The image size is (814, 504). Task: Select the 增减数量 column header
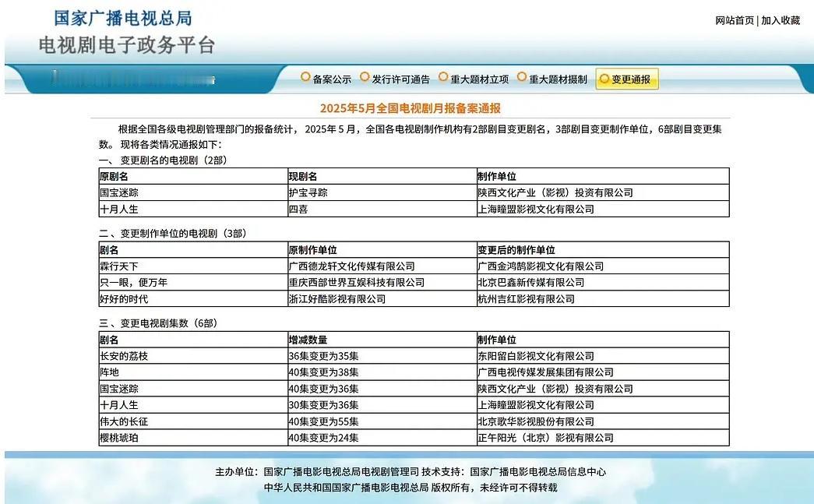(x=382, y=340)
